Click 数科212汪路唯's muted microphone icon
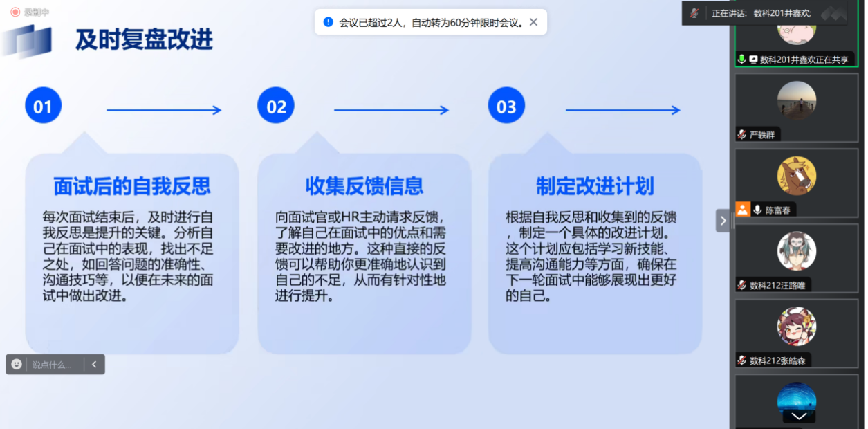 [742, 285]
